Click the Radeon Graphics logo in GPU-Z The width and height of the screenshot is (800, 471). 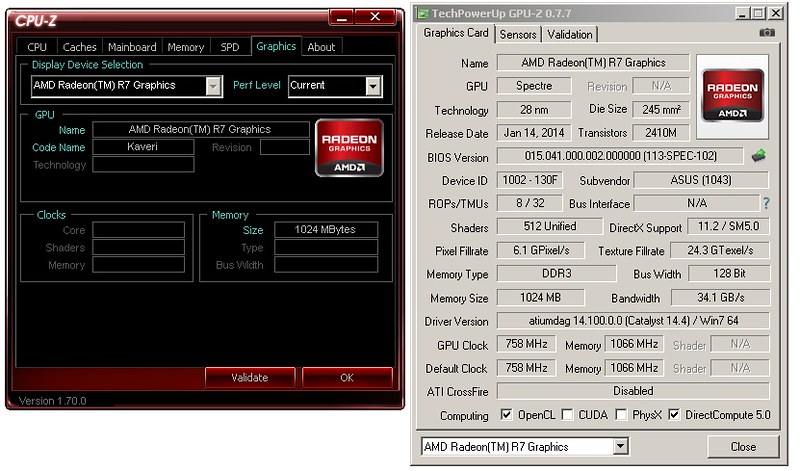[x=733, y=96]
